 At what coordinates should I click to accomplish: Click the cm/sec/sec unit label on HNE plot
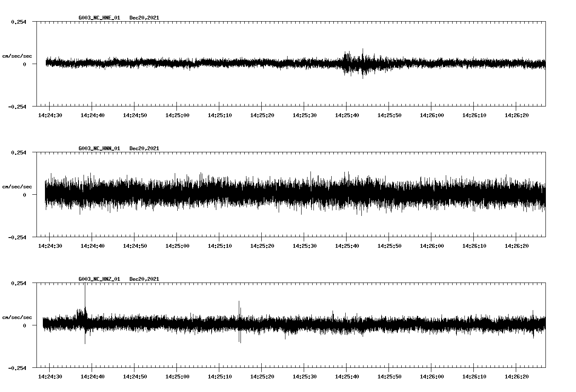[x=17, y=56]
